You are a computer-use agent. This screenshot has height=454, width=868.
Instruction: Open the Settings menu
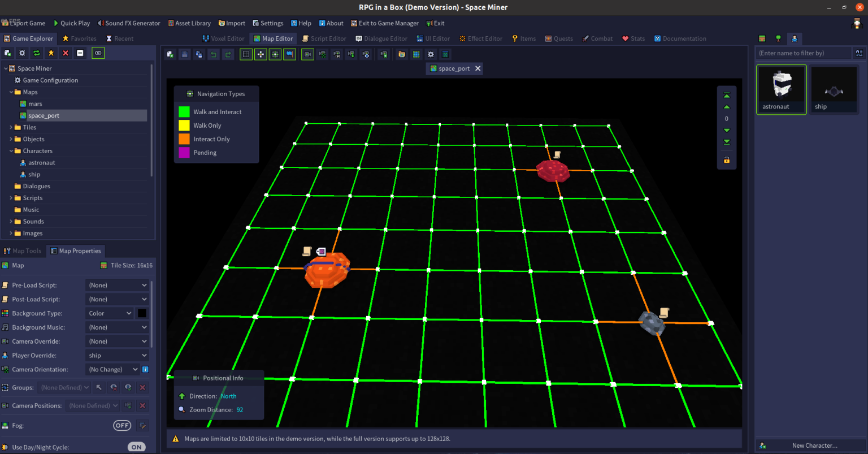pyautogui.click(x=267, y=23)
